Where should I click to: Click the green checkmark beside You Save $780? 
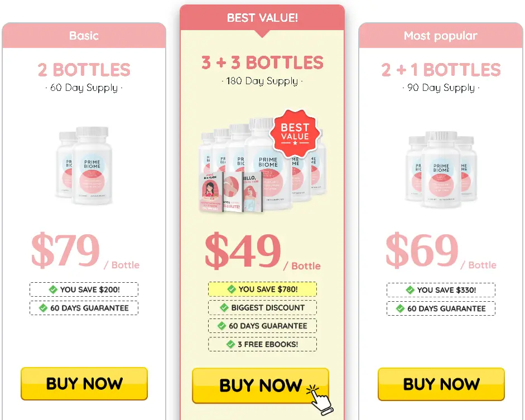point(232,289)
